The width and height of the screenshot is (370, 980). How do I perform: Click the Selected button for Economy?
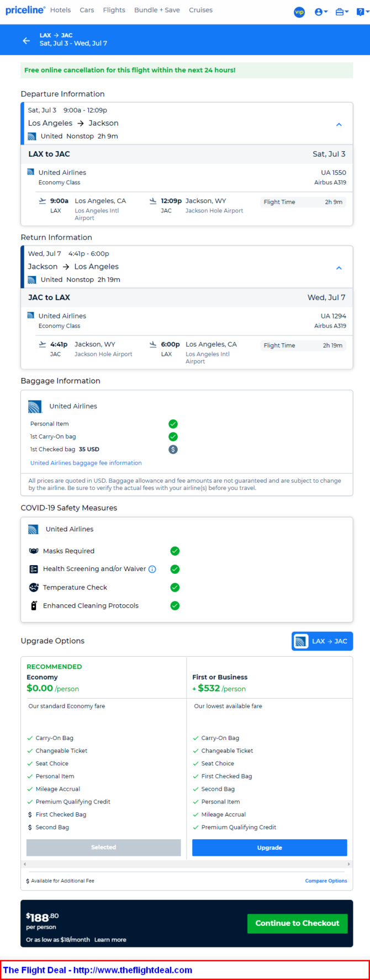(104, 848)
